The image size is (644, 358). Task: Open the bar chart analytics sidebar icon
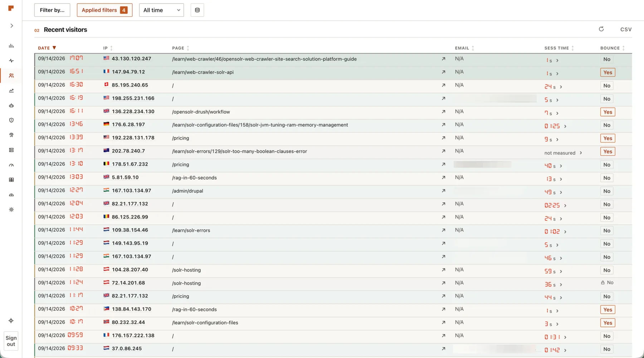tap(11, 46)
